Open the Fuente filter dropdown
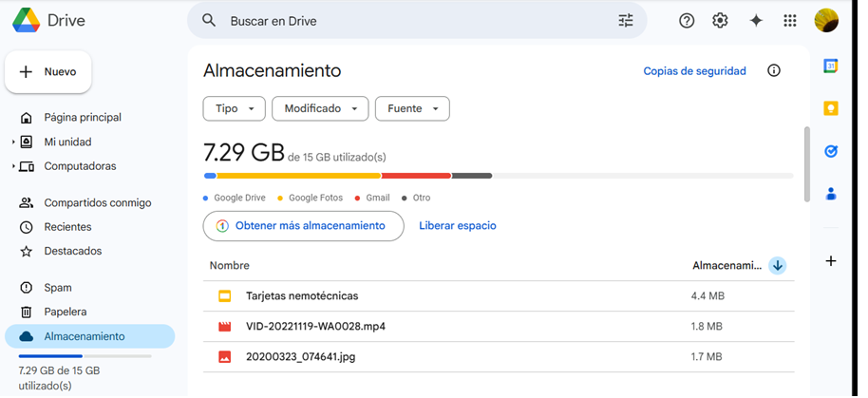 (x=412, y=109)
